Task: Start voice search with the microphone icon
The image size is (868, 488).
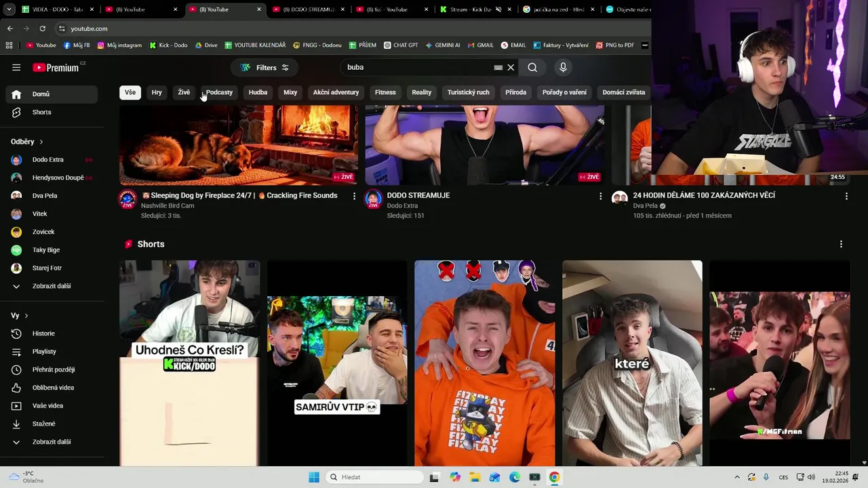Action: 563,67
